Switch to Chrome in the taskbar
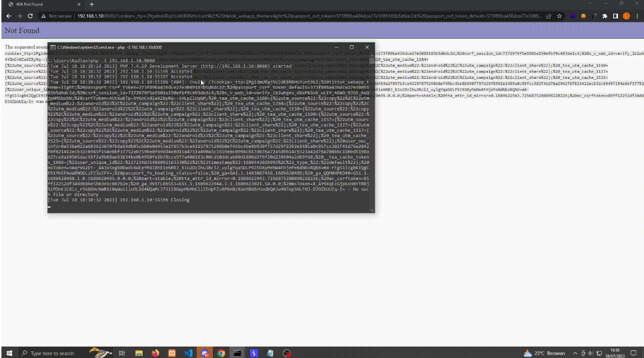Viewport: 644px width, 358px height. (x=221, y=353)
